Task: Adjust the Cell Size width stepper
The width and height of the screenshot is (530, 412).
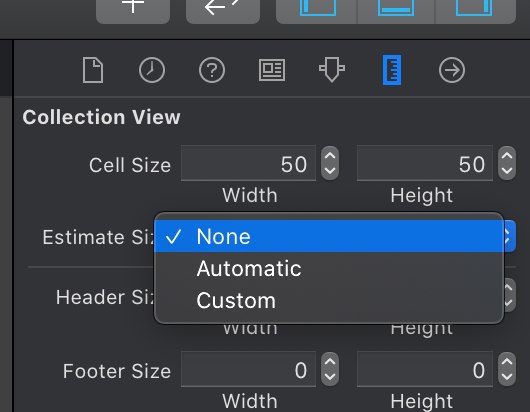Action: click(x=330, y=164)
